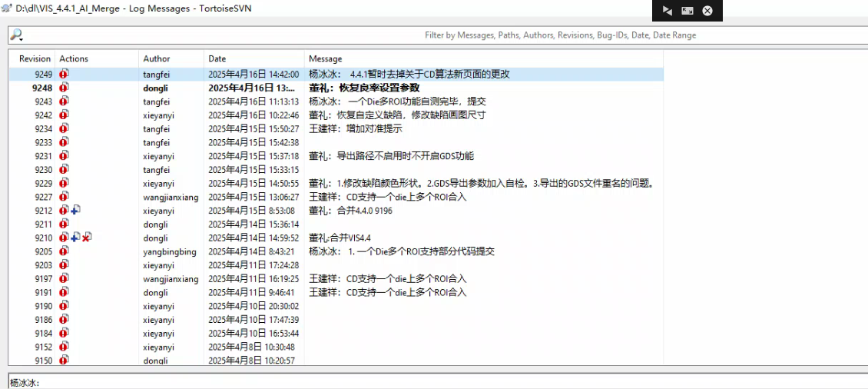This screenshot has height=389, width=868.
Task: Click the modified icon for revision 9227
Action: [x=64, y=197]
